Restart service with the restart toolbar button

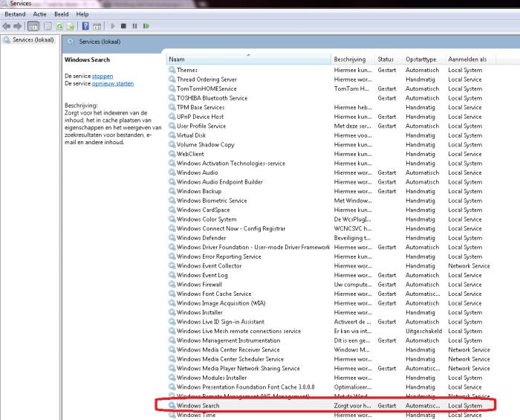click(146, 26)
